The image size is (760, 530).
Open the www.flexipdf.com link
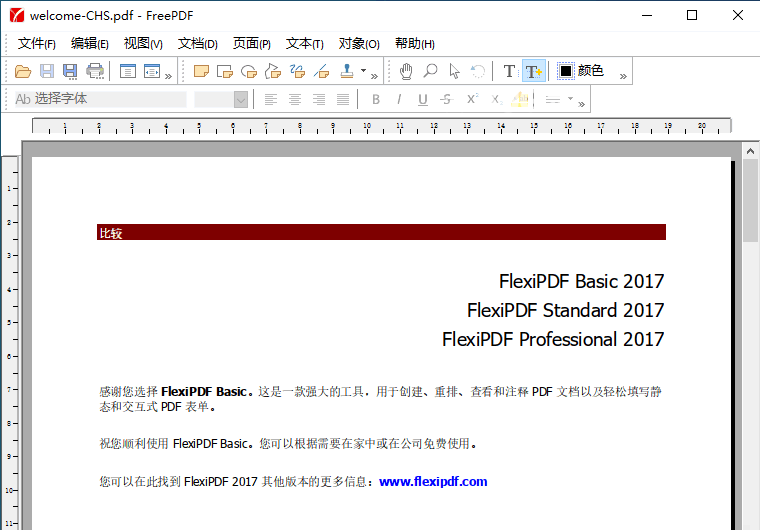[x=433, y=482]
